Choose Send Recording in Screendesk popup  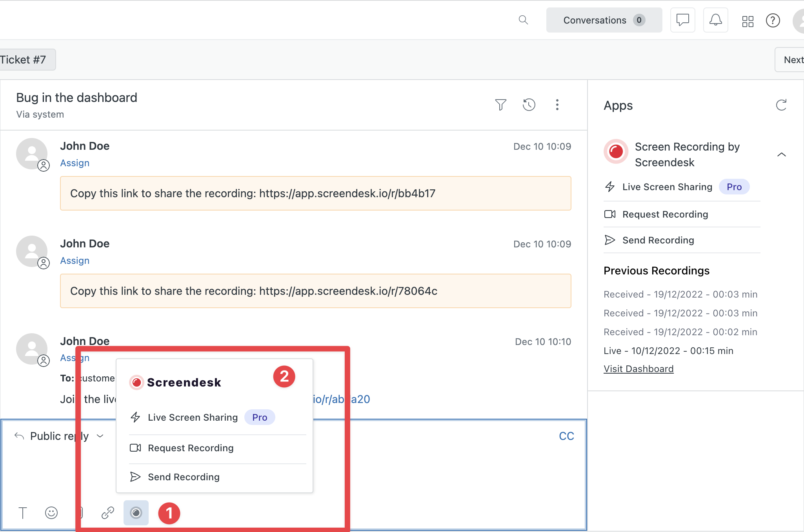click(x=184, y=477)
